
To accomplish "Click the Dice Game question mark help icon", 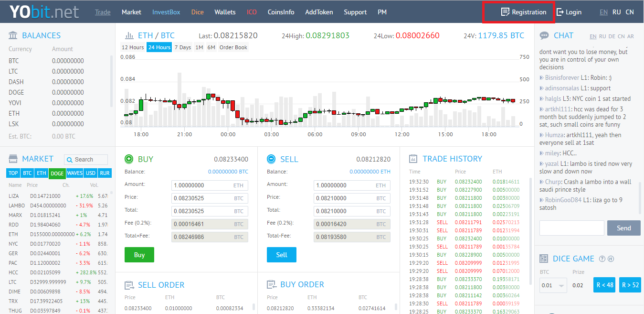I will tap(602, 259).
